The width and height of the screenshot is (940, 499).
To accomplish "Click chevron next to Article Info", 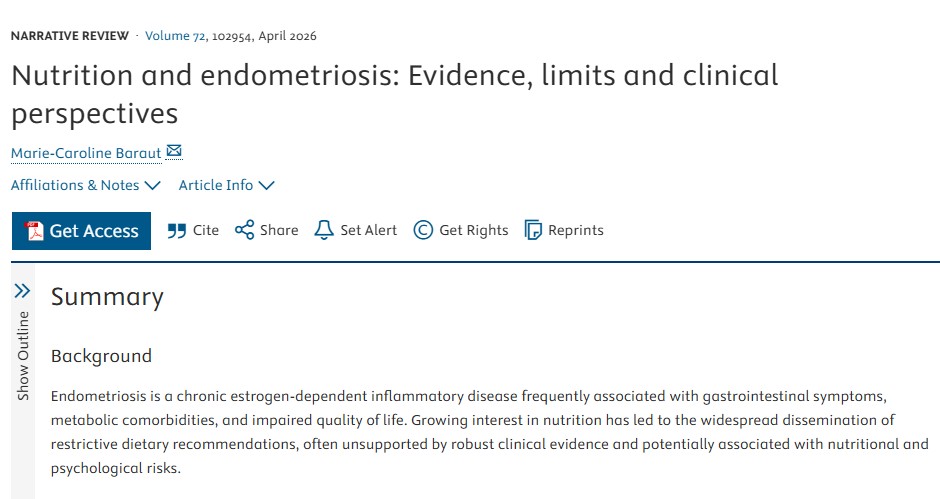I will point(266,186).
